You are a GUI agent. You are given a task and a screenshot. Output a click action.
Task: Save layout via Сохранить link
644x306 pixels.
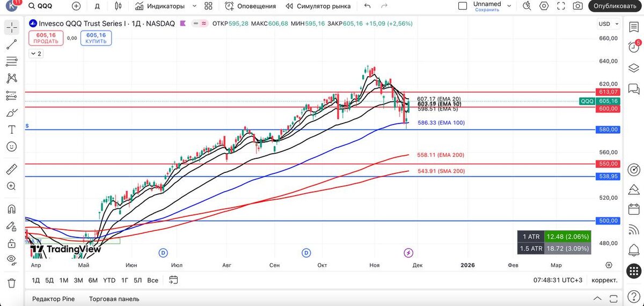click(487, 10)
